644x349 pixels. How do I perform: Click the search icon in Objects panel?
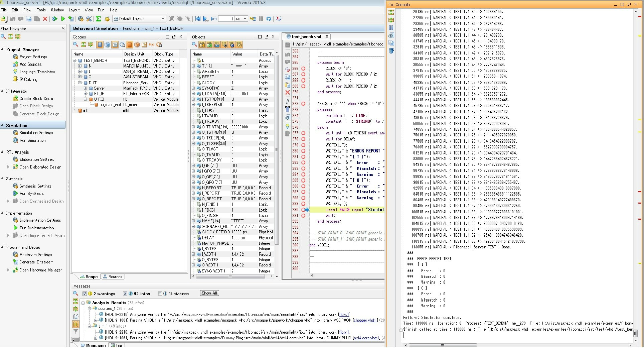pyautogui.click(x=194, y=44)
